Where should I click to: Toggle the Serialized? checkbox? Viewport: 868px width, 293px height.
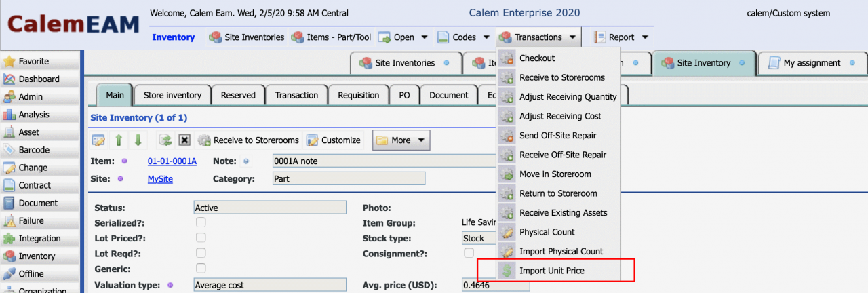coord(201,222)
